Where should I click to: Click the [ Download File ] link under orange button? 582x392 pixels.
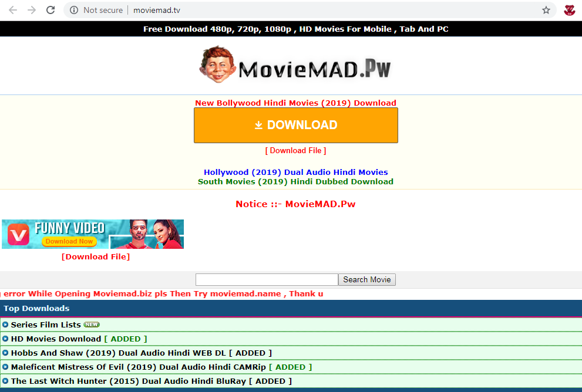[x=296, y=151]
